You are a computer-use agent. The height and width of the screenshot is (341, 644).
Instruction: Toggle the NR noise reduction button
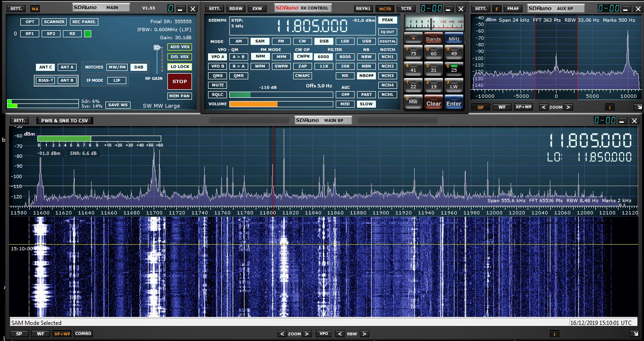pos(345,76)
